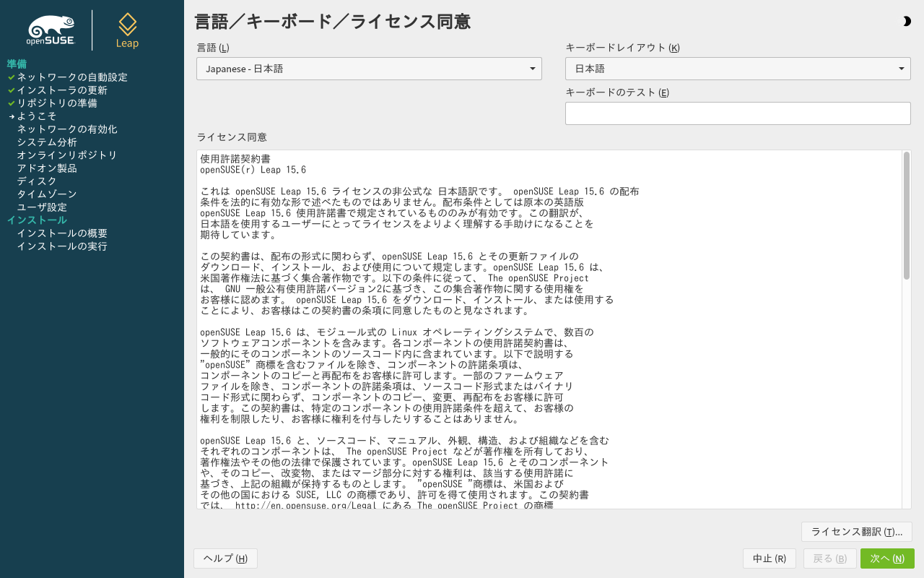
Task: Select アドオン製品 step
Action: (47, 168)
